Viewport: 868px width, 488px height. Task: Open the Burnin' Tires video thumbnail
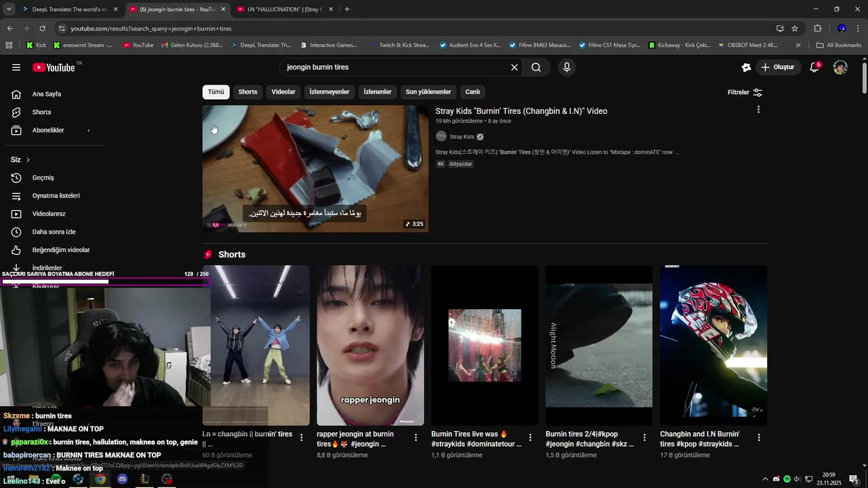pyautogui.click(x=315, y=169)
